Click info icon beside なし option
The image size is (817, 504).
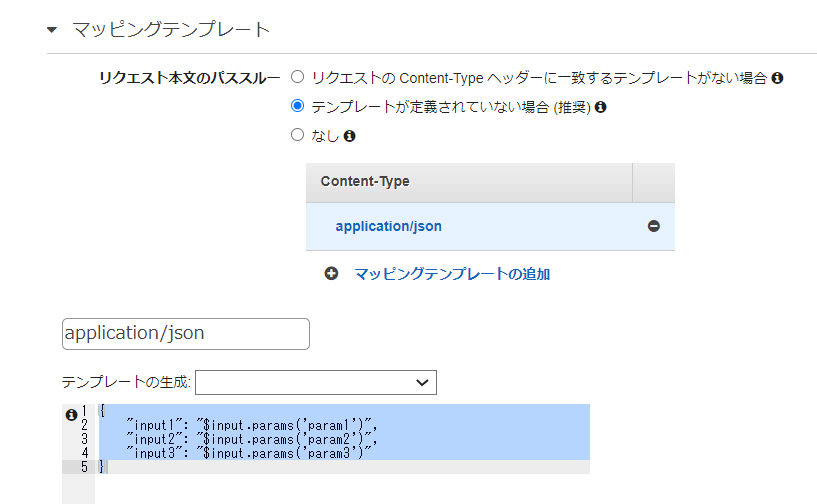coord(350,136)
